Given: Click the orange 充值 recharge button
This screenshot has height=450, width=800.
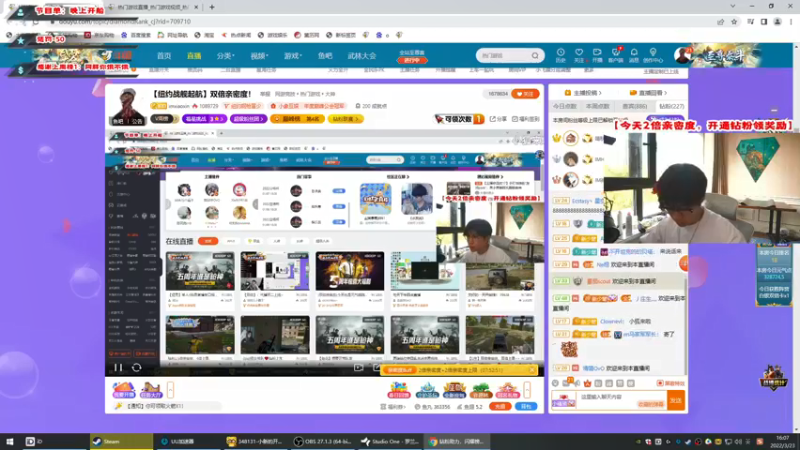Looking at the screenshot, I should coord(500,407).
